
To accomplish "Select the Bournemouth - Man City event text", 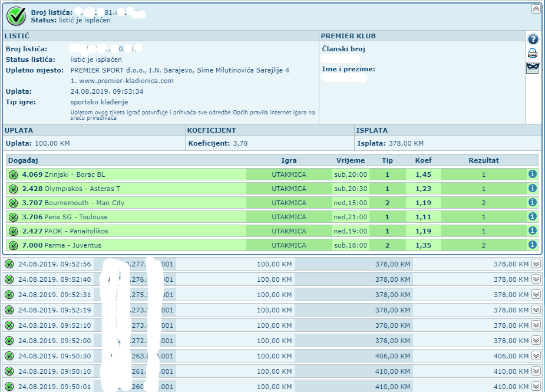I will [x=84, y=203].
